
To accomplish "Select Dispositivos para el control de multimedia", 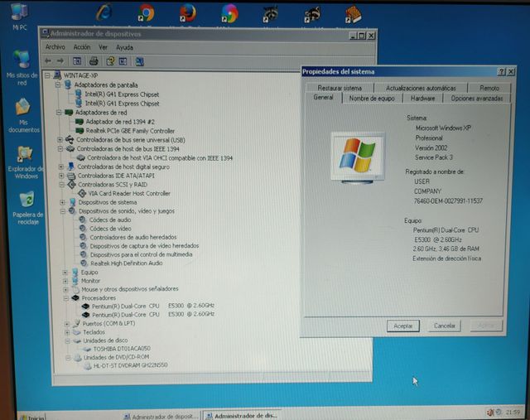I will click(142, 254).
